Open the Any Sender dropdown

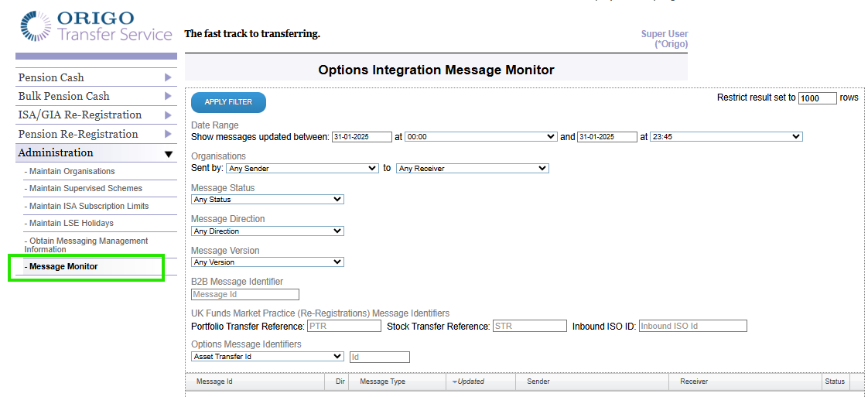(302, 169)
